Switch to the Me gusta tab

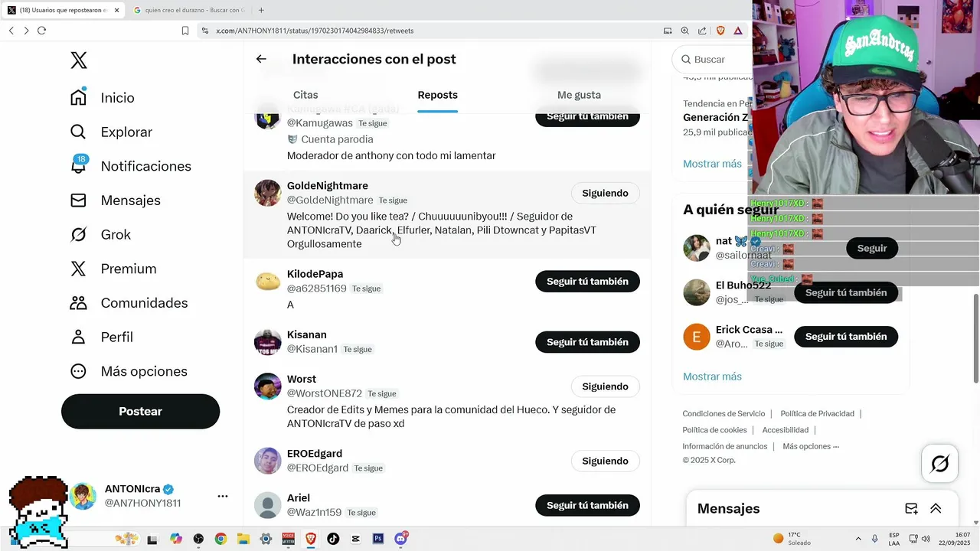point(579,95)
